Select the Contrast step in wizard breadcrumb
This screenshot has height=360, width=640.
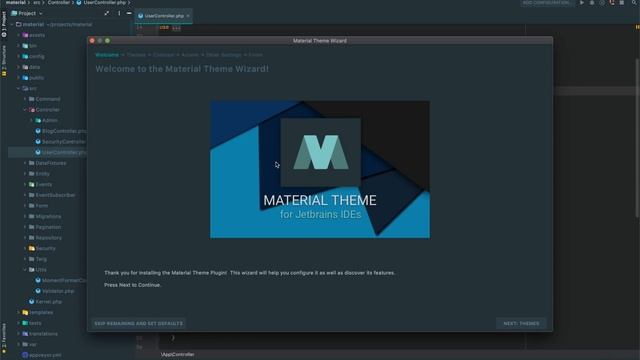coord(163,55)
